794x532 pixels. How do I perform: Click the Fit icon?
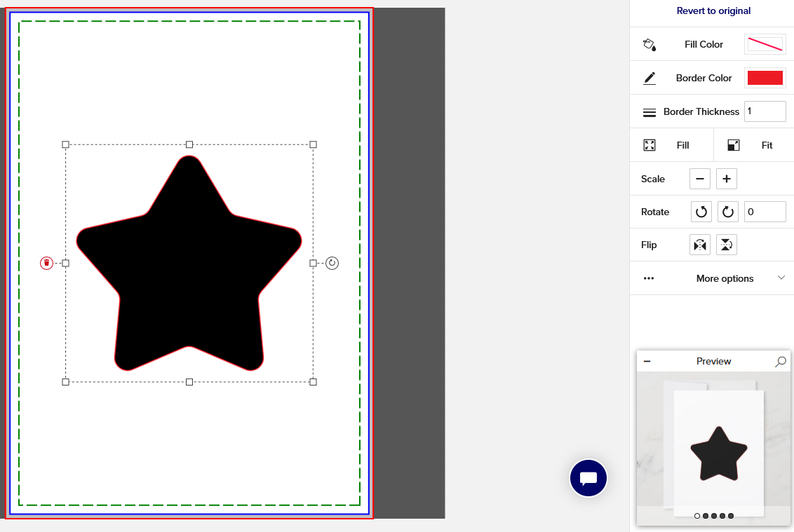point(733,145)
